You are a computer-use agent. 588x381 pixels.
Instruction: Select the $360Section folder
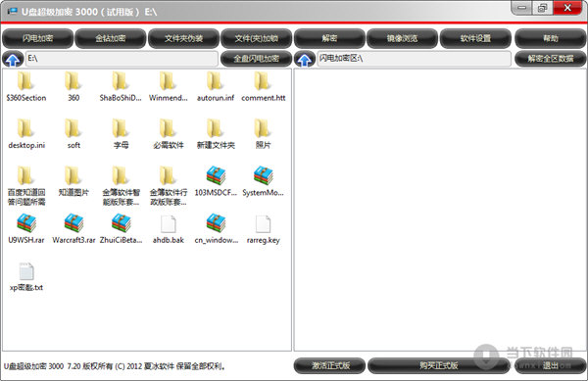pyautogui.click(x=26, y=87)
